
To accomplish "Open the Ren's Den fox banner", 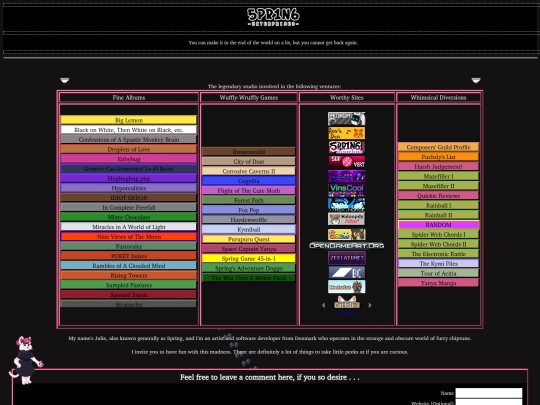I will click(346, 133).
